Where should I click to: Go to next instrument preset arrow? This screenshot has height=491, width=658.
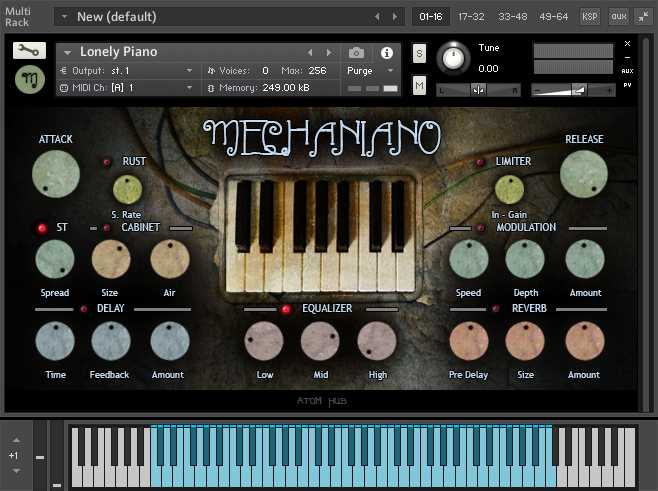tap(329, 52)
